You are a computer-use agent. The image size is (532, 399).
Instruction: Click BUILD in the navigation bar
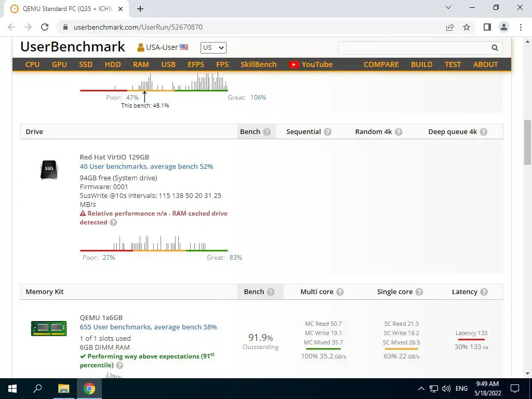(422, 64)
